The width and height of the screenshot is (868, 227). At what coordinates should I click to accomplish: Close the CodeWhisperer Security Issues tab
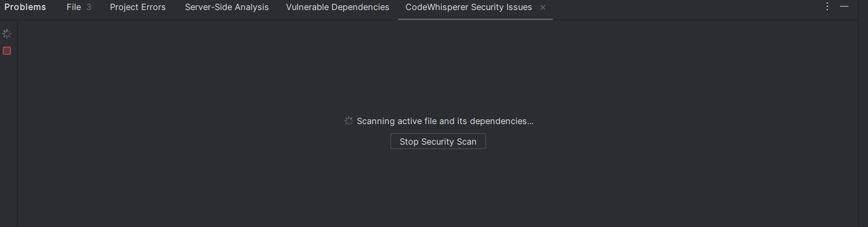(543, 7)
